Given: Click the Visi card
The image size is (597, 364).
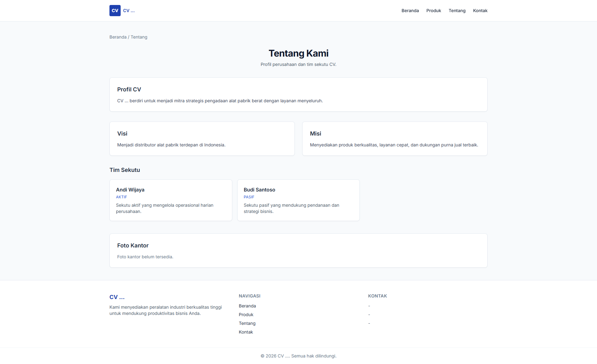Looking at the screenshot, I should point(202,139).
